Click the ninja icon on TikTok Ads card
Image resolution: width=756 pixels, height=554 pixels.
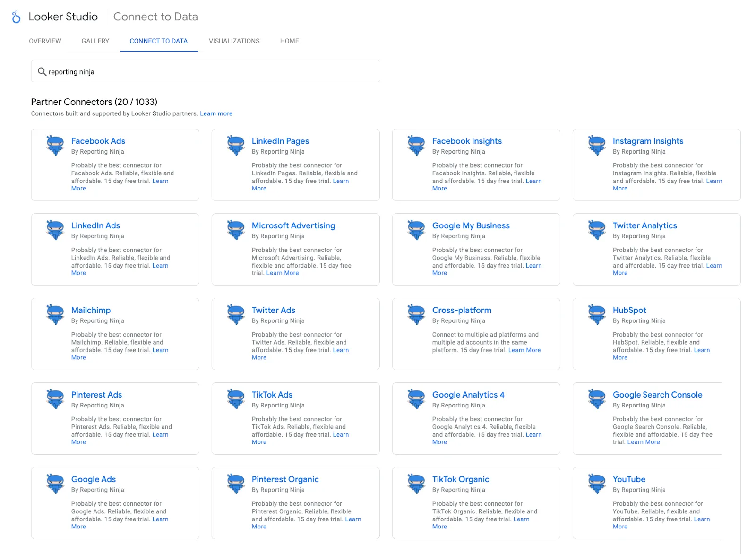tap(236, 399)
